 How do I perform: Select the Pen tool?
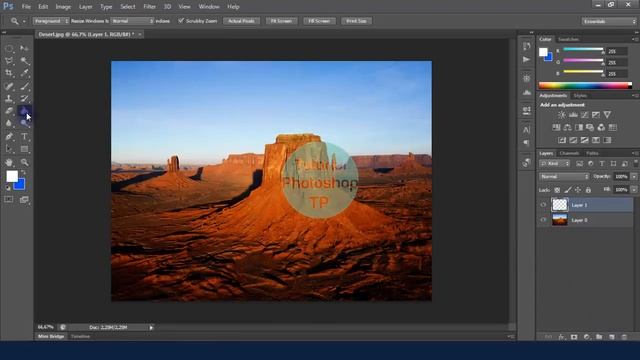tap(9, 136)
